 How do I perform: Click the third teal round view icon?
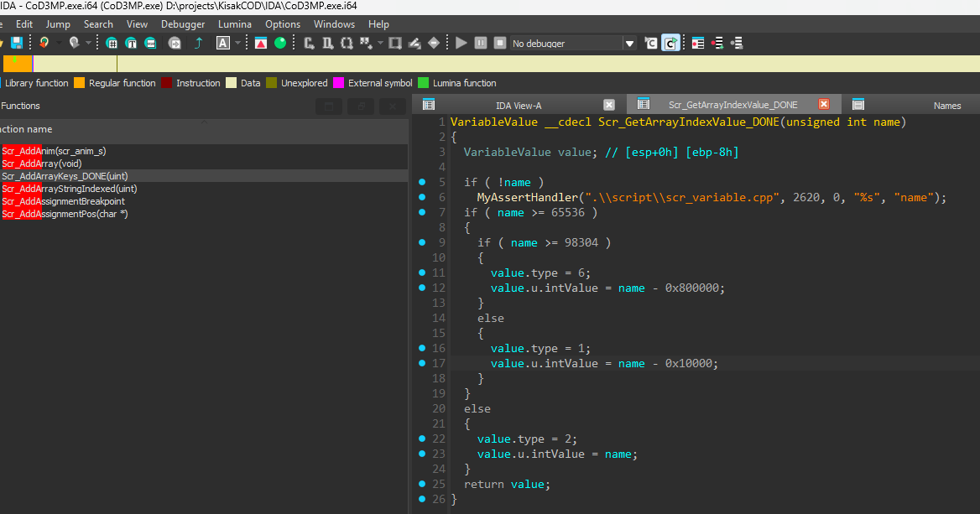pyautogui.click(x=150, y=43)
